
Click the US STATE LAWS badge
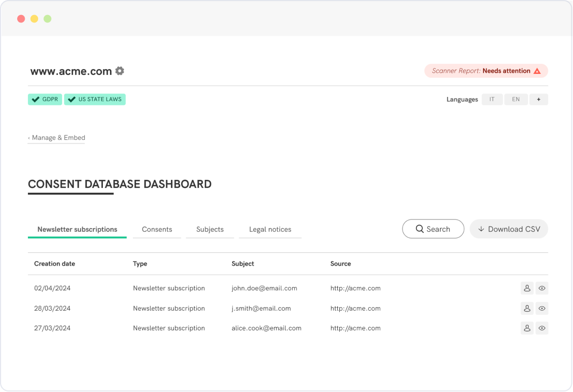click(95, 99)
